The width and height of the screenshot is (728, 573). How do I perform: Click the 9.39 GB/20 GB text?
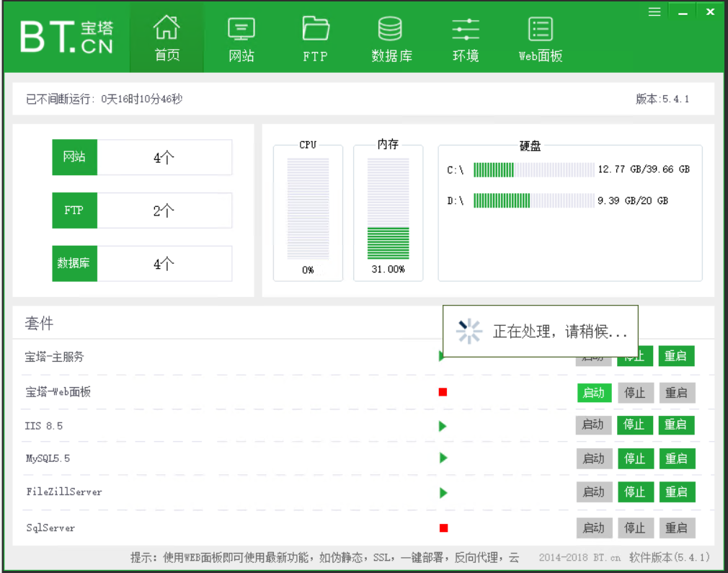633,200
